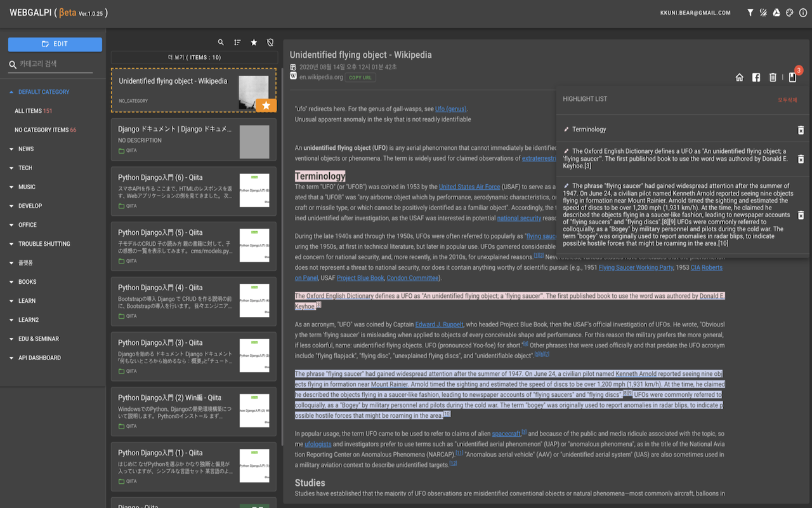Screen dimensions: 812x508
Task: Follow the national security link
Action: click(519, 218)
